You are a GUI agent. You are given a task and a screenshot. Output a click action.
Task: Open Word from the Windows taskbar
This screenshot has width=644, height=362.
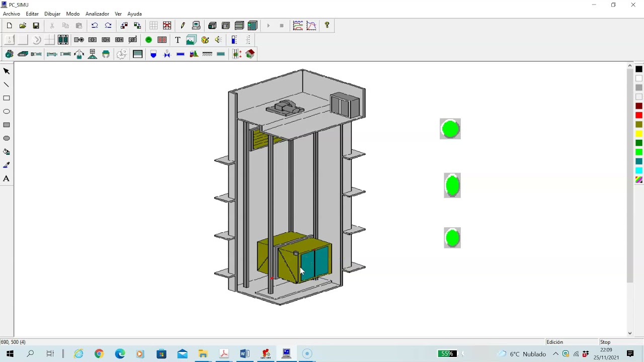pos(245,354)
